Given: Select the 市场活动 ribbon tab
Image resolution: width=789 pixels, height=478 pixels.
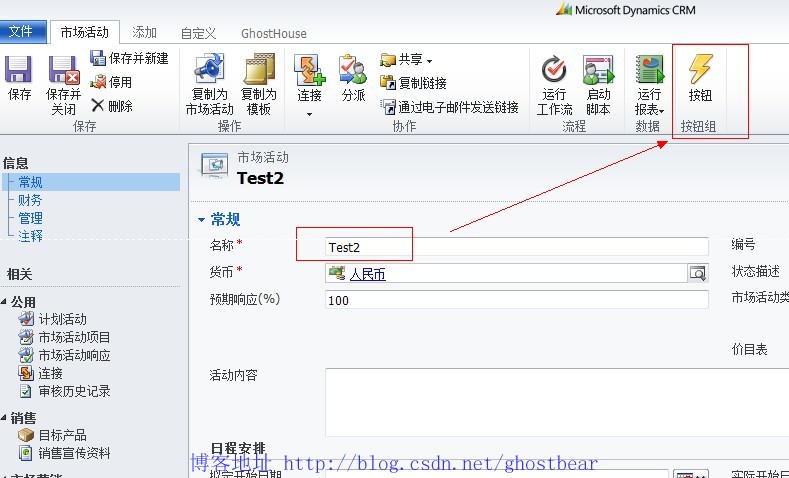Looking at the screenshot, I should point(85,33).
